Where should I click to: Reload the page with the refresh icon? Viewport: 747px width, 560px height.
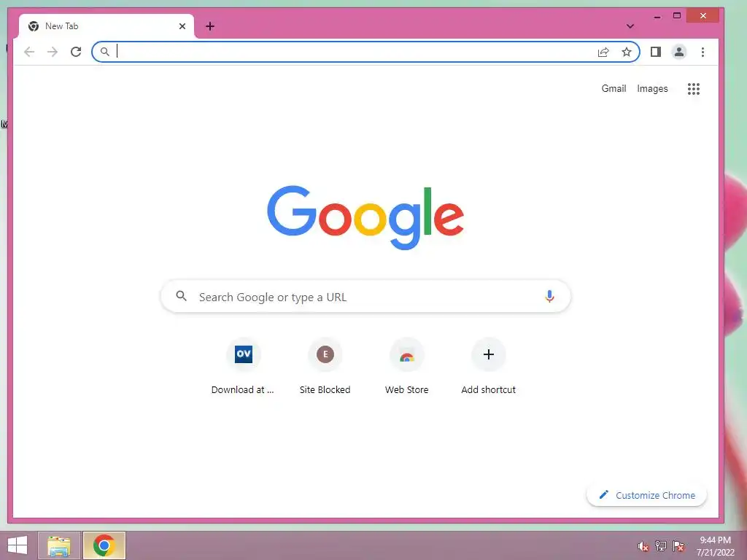(x=76, y=52)
